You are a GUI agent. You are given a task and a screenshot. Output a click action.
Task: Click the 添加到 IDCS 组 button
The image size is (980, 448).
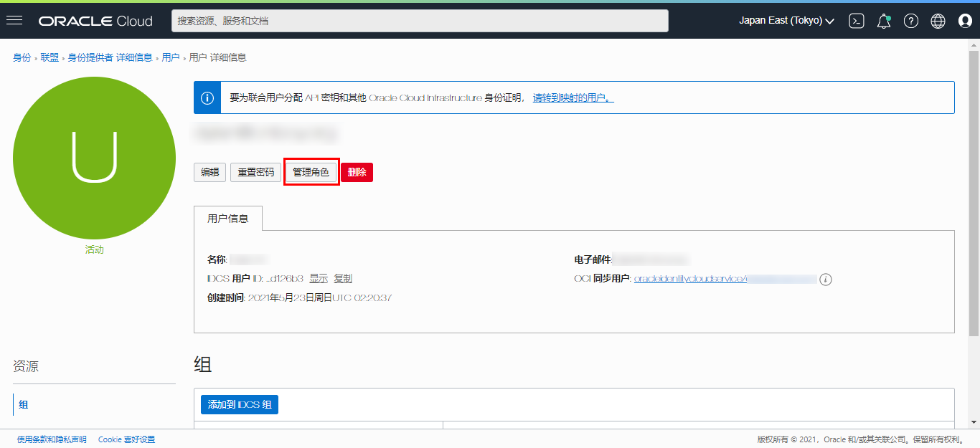click(x=240, y=404)
